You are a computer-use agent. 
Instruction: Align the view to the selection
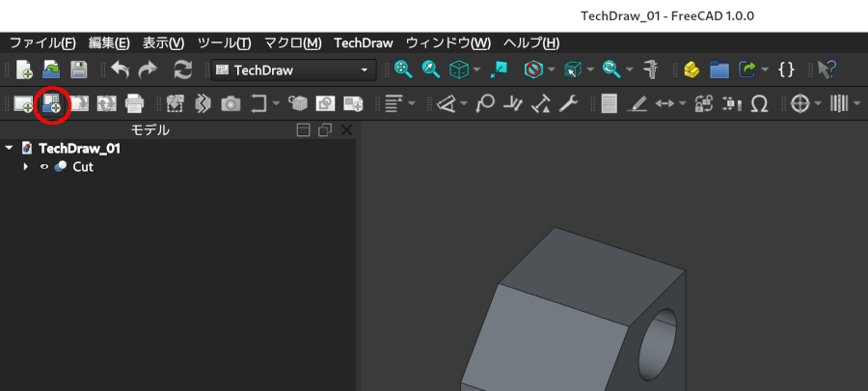(499, 70)
